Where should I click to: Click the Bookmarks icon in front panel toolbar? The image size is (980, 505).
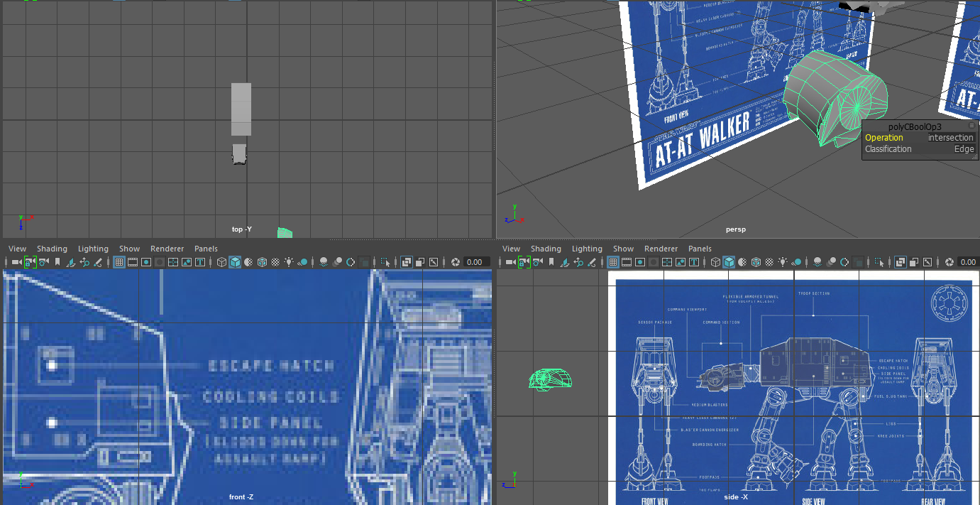tap(57, 262)
